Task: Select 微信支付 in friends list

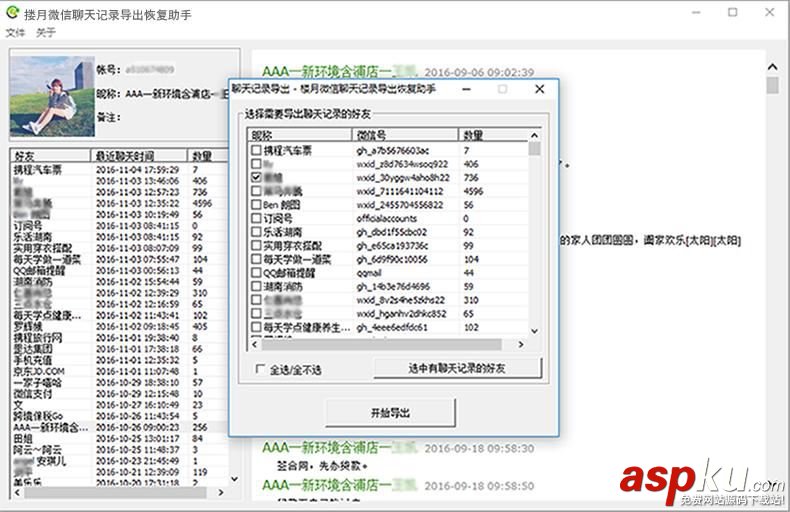Action: tap(33, 394)
